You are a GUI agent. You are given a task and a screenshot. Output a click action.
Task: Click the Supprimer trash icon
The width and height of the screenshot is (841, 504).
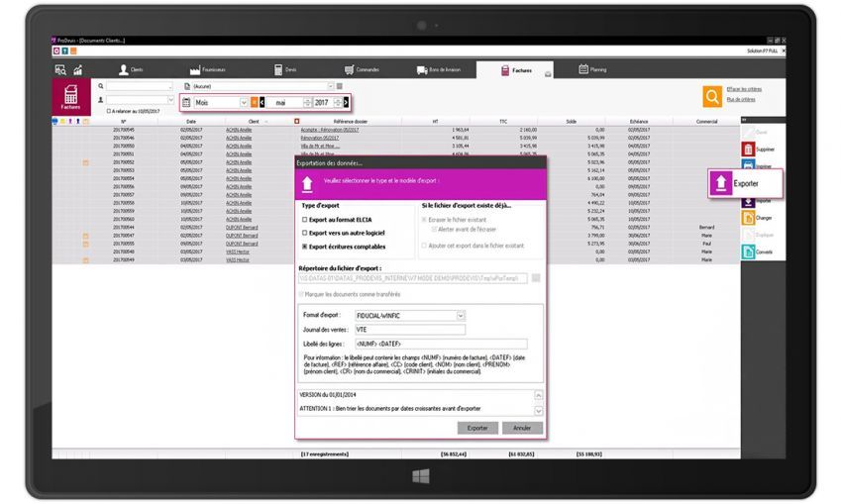[748, 149]
